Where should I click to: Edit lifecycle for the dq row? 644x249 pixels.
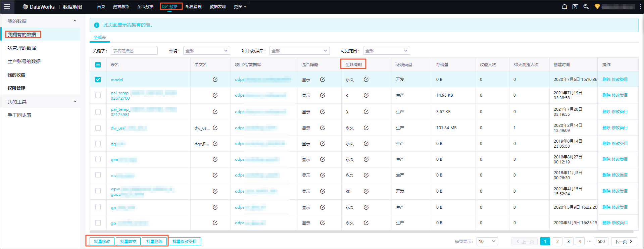click(x=366, y=144)
